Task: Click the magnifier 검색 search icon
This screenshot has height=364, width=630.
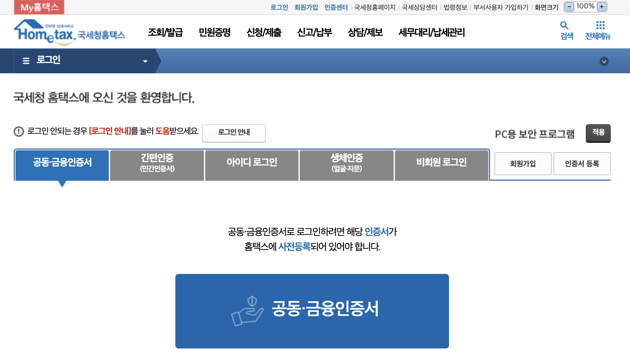Action: (564, 25)
